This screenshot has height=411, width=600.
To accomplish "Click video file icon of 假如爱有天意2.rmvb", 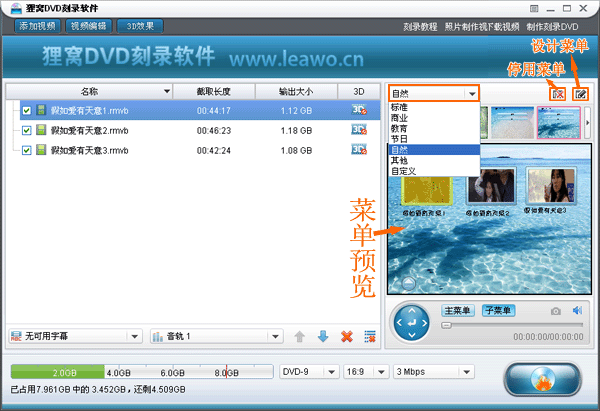I will pos(41,130).
